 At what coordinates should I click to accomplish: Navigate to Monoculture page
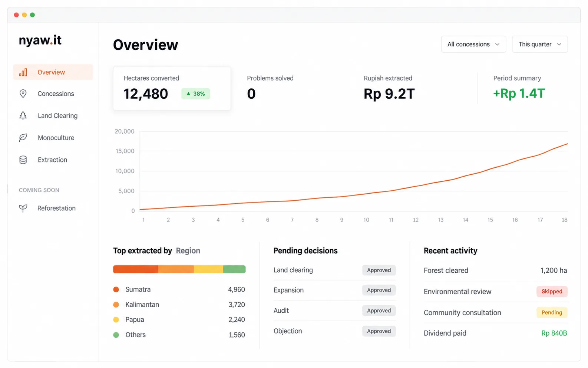coord(56,138)
